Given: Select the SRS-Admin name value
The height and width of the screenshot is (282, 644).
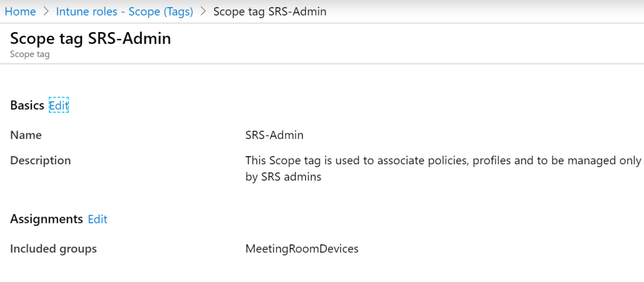Looking at the screenshot, I should click(274, 135).
